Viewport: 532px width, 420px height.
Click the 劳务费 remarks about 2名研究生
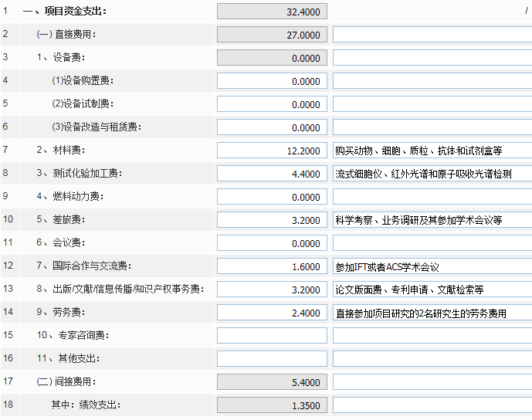tap(432, 313)
